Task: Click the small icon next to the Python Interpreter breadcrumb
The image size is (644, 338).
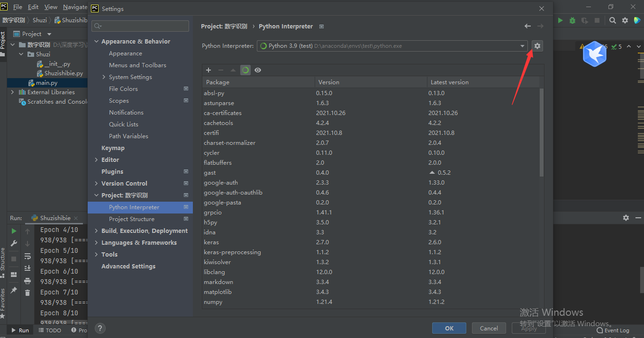Action: 322,27
